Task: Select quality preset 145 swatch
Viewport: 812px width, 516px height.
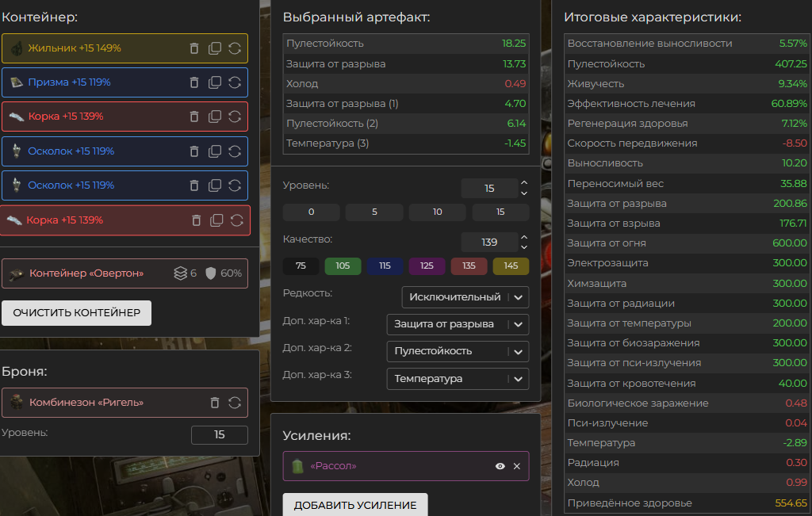Action: 511,266
